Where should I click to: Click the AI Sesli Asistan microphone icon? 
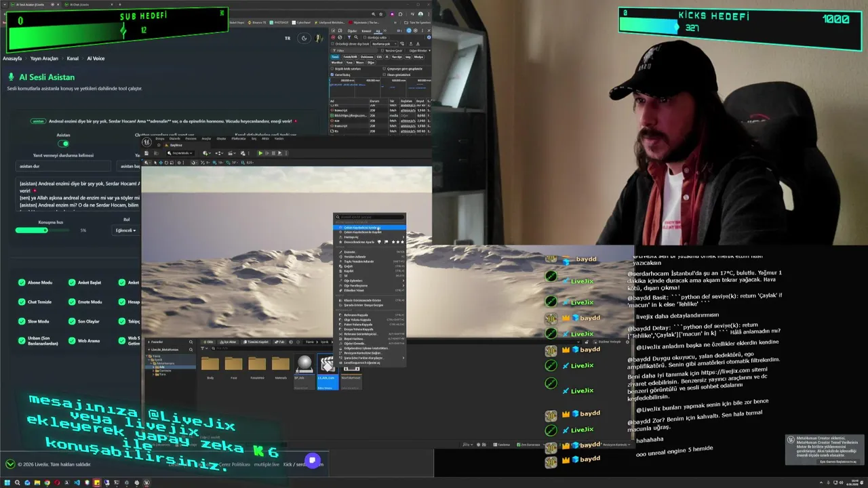coord(11,77)
